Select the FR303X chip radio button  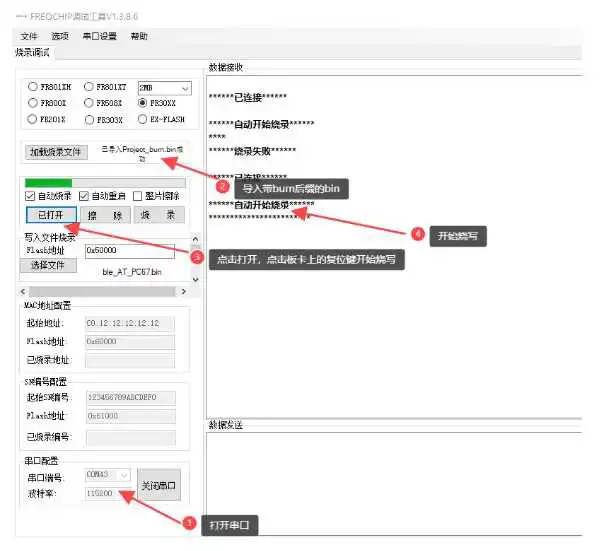[x=89, y=119]
